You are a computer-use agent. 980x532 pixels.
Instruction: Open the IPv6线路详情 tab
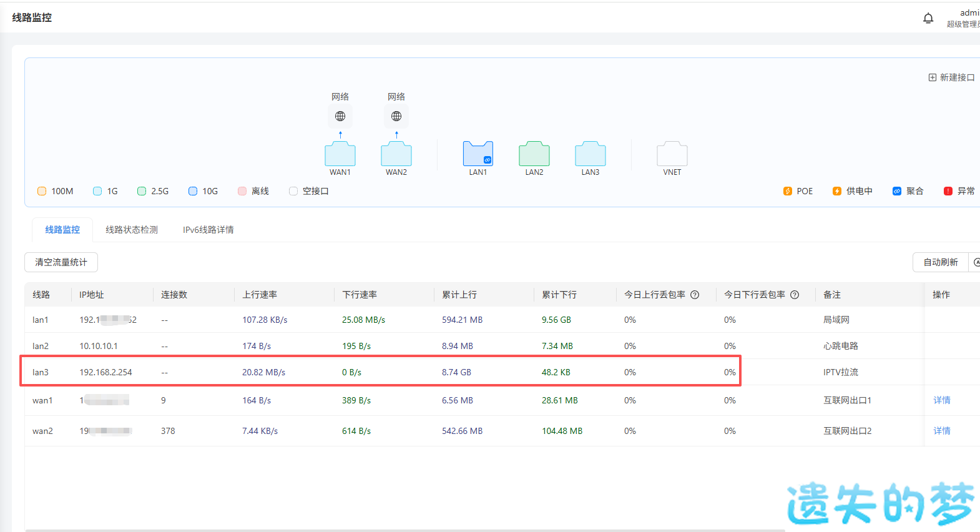click(x=208, y=230)
